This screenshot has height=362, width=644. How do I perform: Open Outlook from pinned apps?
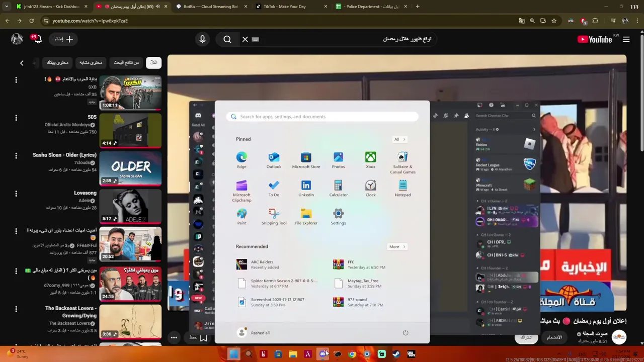[x=274, y=160]
